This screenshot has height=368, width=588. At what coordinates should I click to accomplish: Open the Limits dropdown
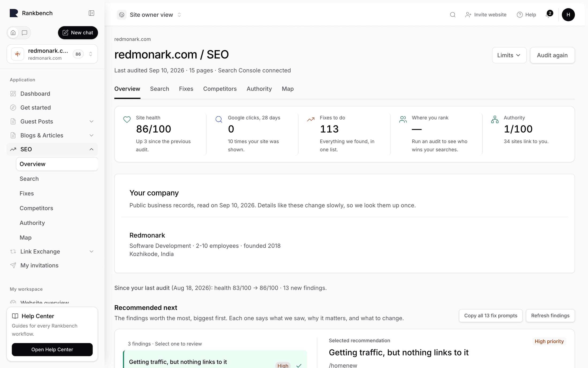coord(509,55)
